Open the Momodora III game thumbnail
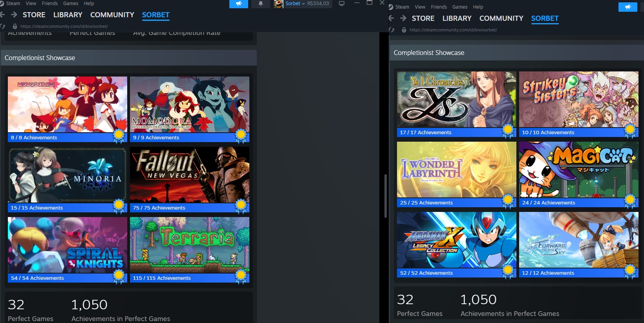 [68, 104]
